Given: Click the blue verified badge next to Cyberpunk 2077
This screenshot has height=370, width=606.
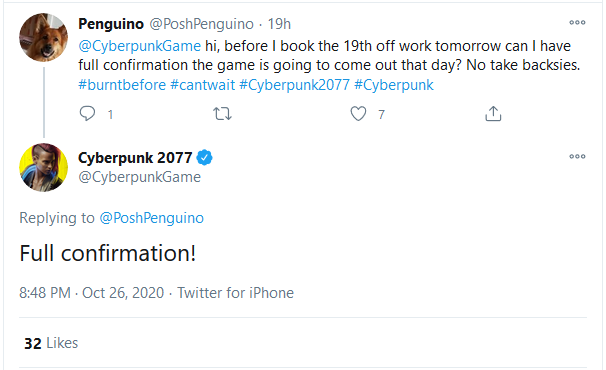Looking at the screenshot, I should [x=204, y=158].
